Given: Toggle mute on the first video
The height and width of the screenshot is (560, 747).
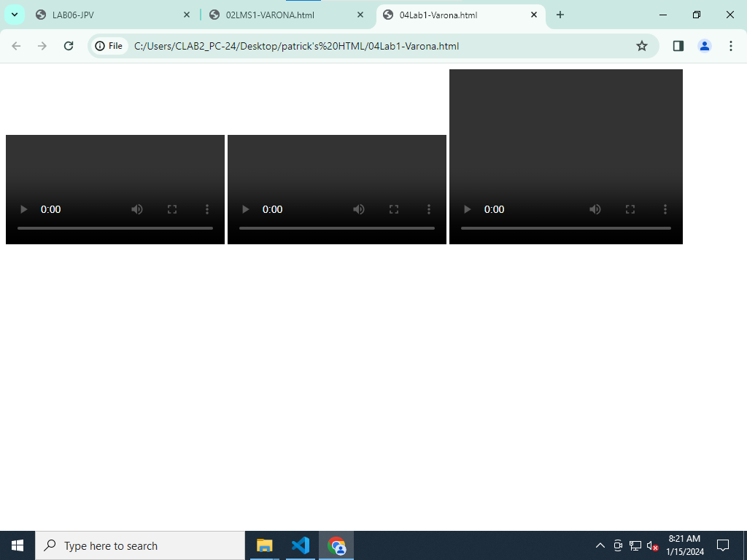Looking at the screenshot, I should click(x=137, y=209).
